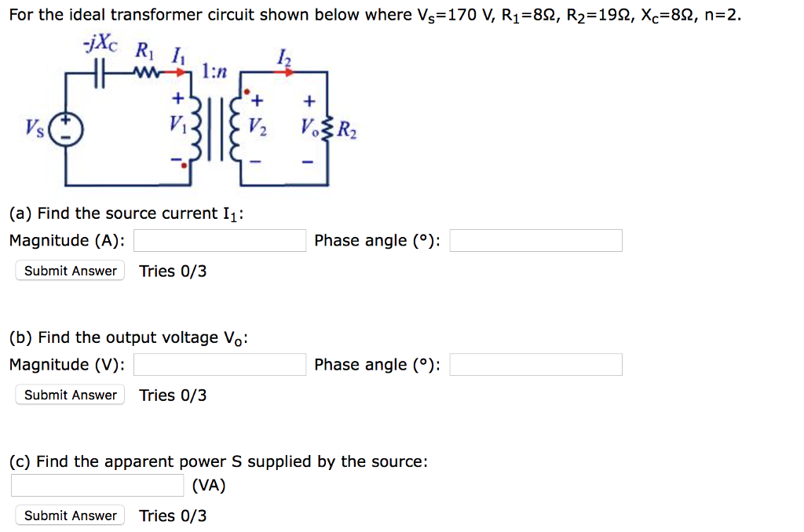Click the Phase angle field for part (b)

click(x=535, y=364)
